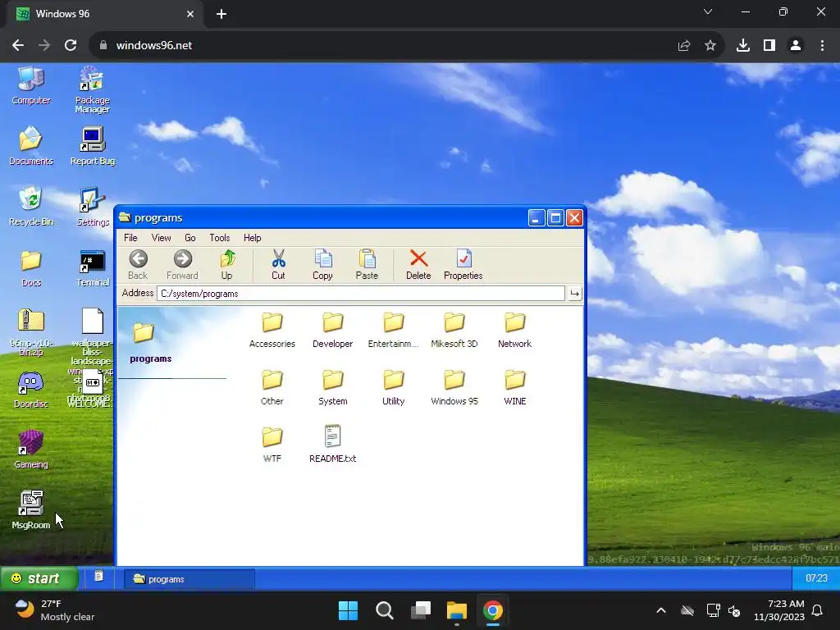Select the WTF folder

pyautogui.click(x=272, y=445)
